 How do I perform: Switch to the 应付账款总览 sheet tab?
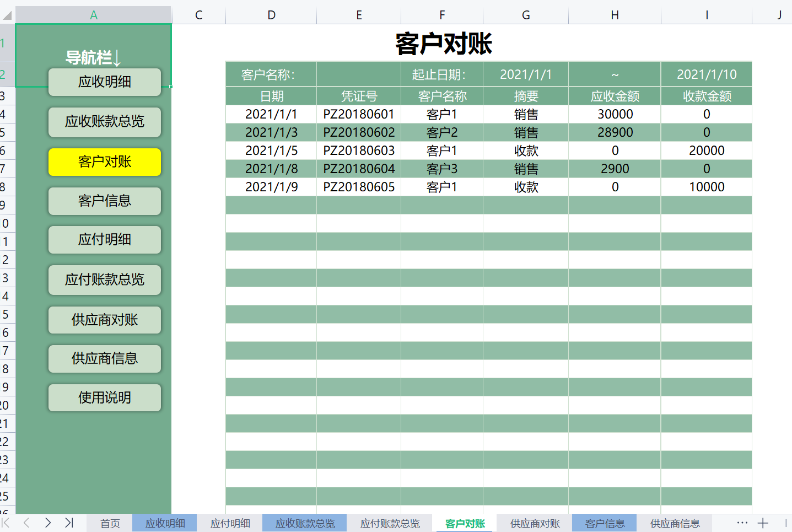point(390,523)
